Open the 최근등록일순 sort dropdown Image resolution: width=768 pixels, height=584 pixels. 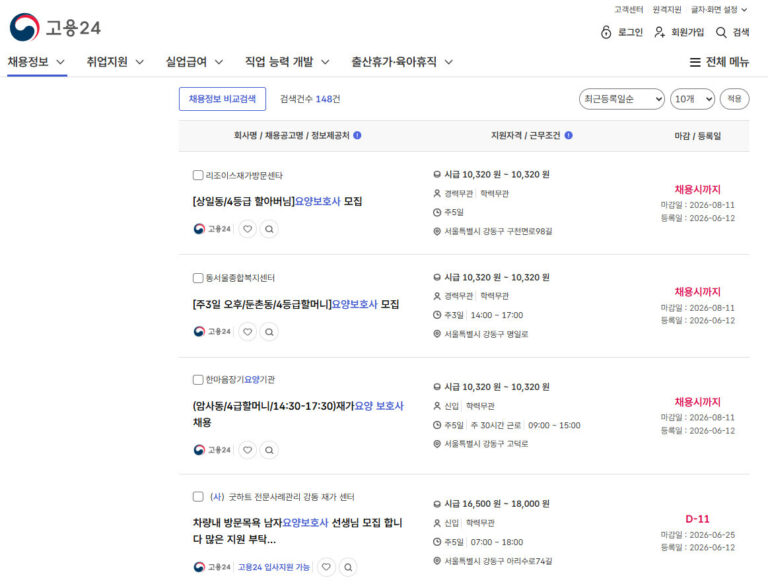click(622, 99)
